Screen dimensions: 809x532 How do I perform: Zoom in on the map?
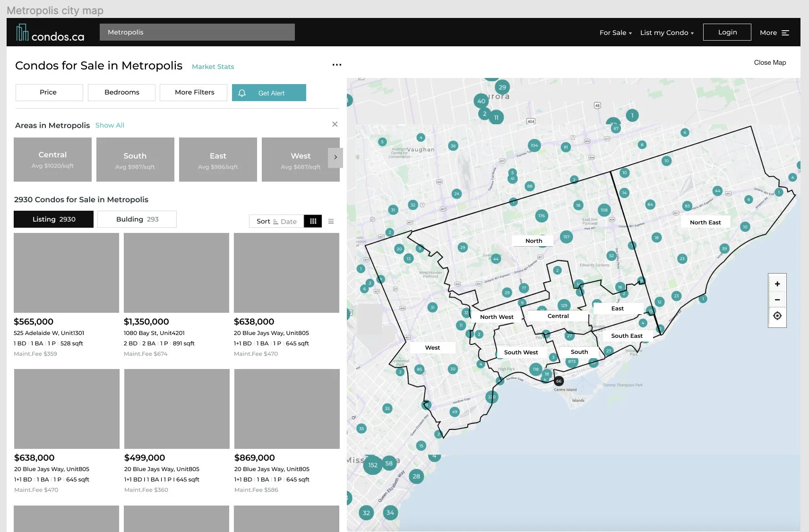tap(777, 284)
